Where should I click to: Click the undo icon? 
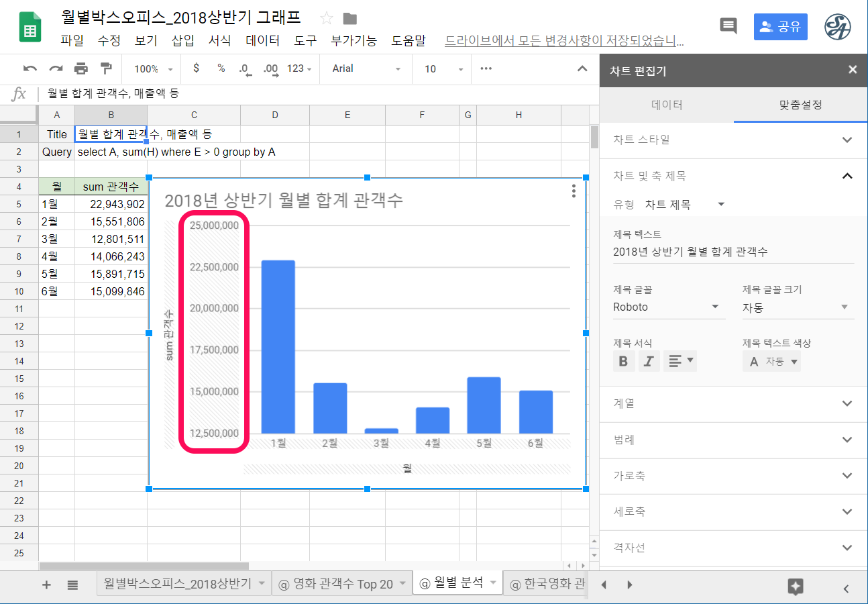click(x=28, y=68)
